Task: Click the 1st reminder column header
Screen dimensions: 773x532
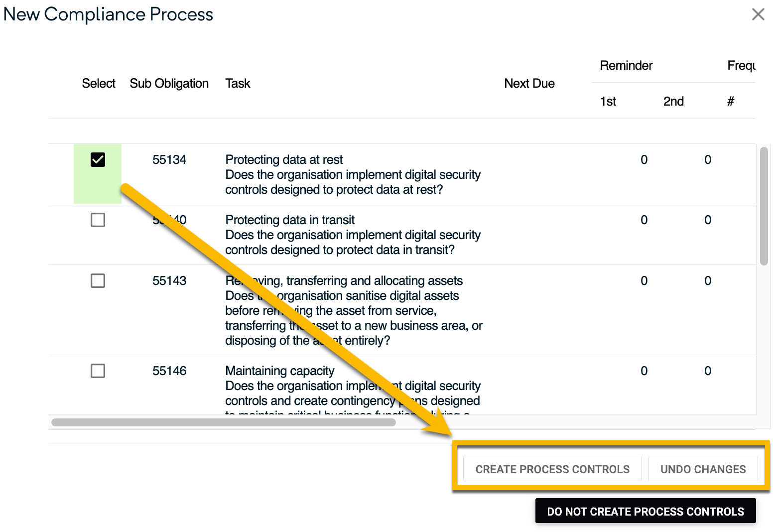Action: point(608,102)
